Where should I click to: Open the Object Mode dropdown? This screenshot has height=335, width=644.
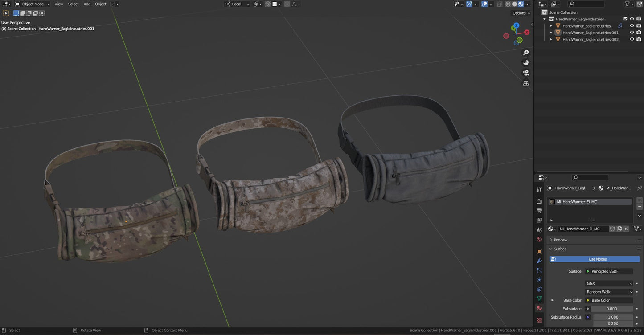pyautogui.click(x=33, y=4)
